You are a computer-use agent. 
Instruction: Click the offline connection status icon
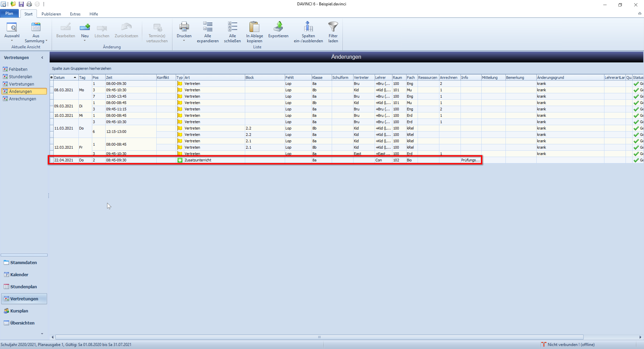click(x=544, y=344)
